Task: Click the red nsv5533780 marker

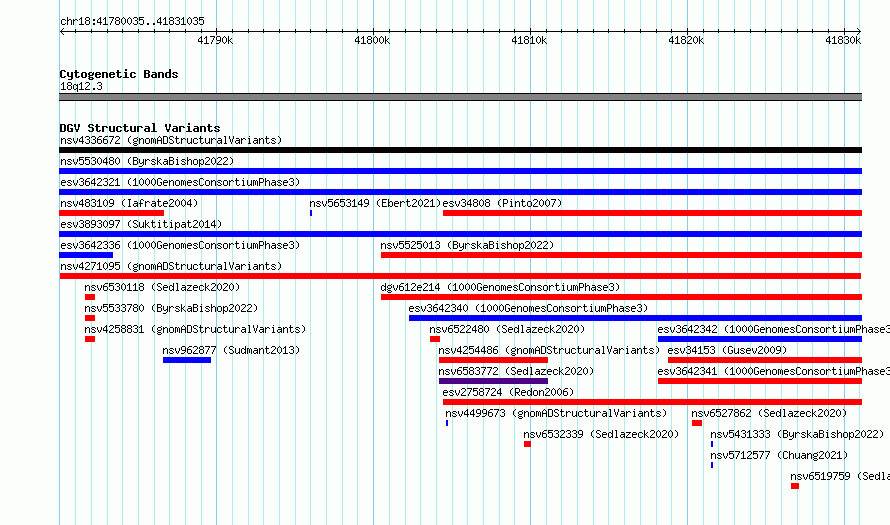Action: (90, 318)
